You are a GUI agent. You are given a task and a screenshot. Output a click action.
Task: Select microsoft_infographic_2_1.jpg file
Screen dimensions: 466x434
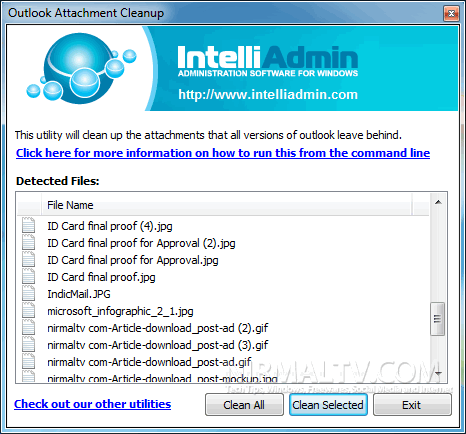(120, 311)
